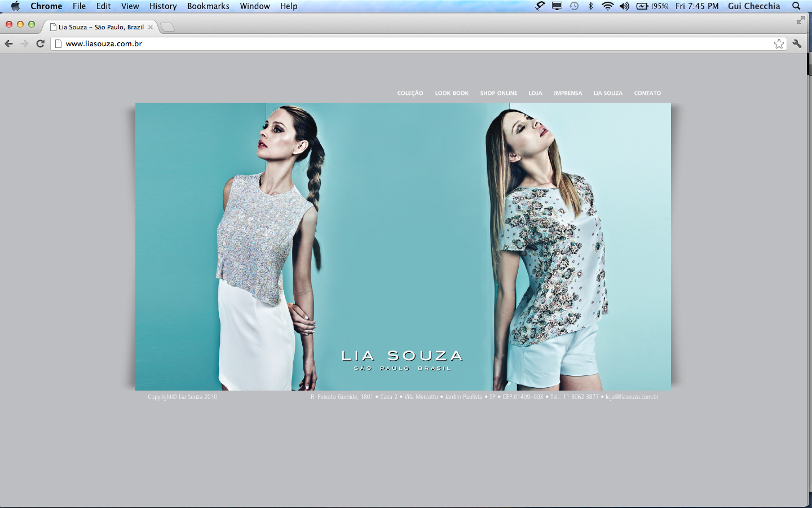Image resolution: width=812 pixels, height=508 pixels.
Task: Click the model in floral top
Action: [547, 247]
